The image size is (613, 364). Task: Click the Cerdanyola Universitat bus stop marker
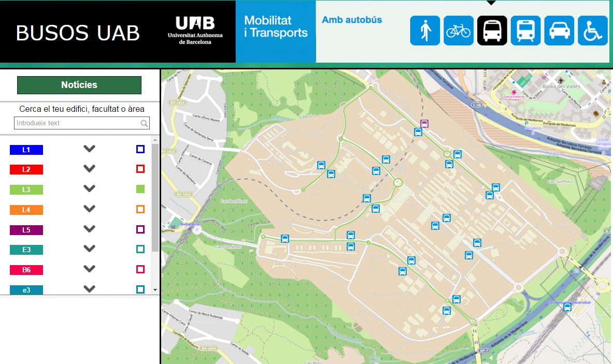tap(567, 308)
